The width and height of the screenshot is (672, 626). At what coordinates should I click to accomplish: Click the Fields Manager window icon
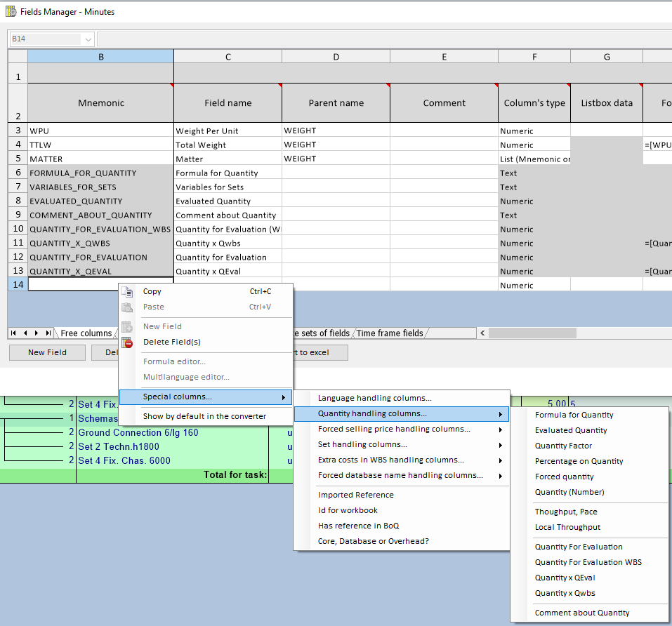coord(11,11)
